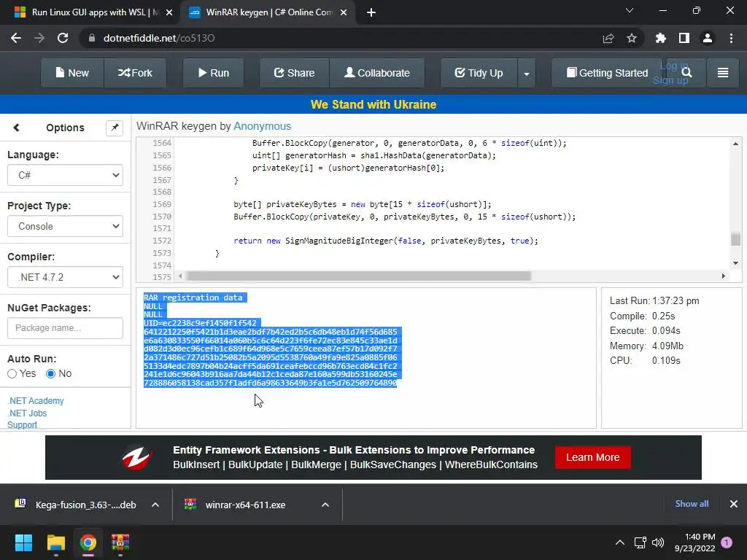Close the downloads bar
The width and height of the screenshot is (747, 560).
(734, 504)
